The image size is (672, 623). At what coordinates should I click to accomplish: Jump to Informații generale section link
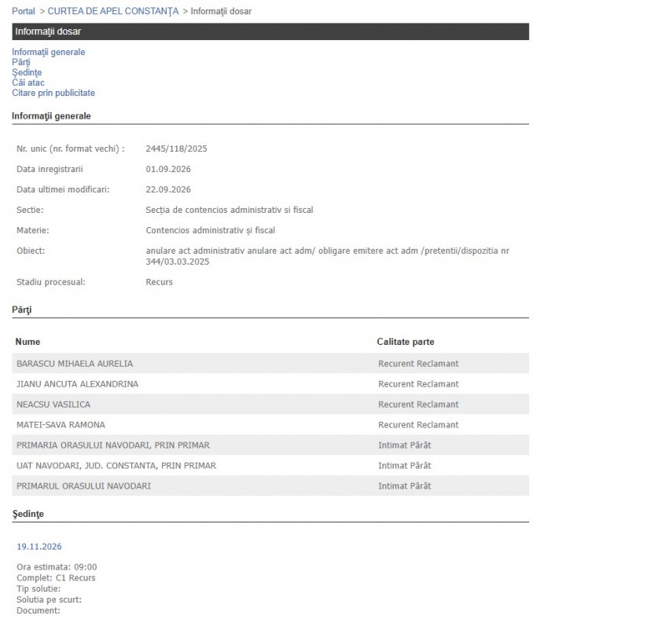49,52
